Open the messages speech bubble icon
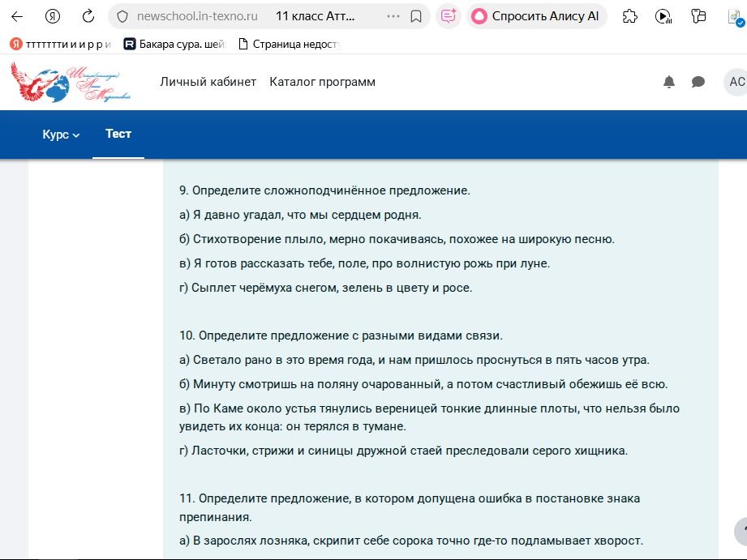 pyautogui.click(x=698, y=82)
